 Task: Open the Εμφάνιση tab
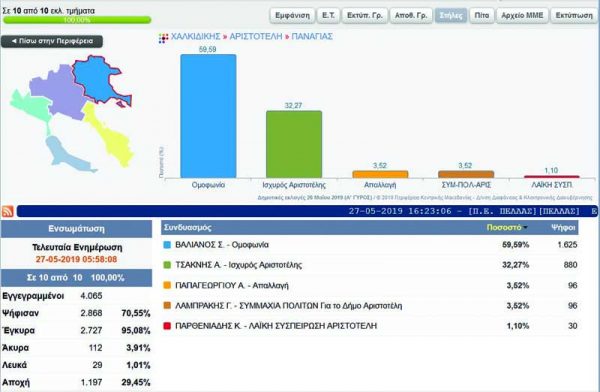pos(292,16)
